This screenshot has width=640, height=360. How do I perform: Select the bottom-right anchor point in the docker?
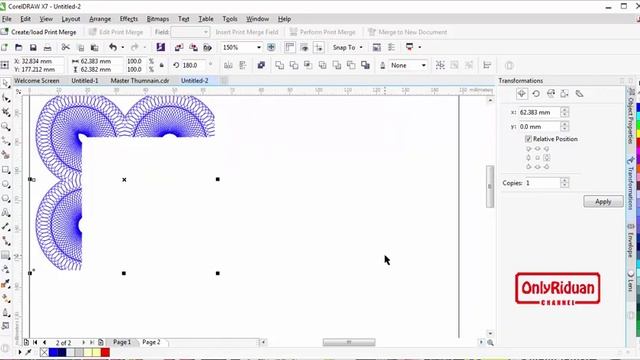tap(547, 167)
